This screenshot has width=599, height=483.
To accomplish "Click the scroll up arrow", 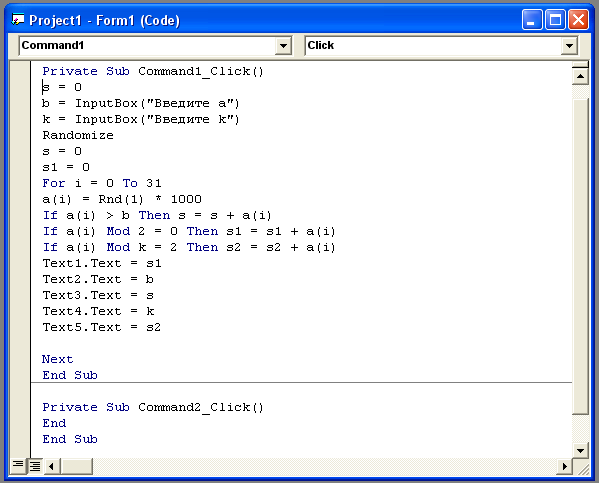I will tap(580, 76).
